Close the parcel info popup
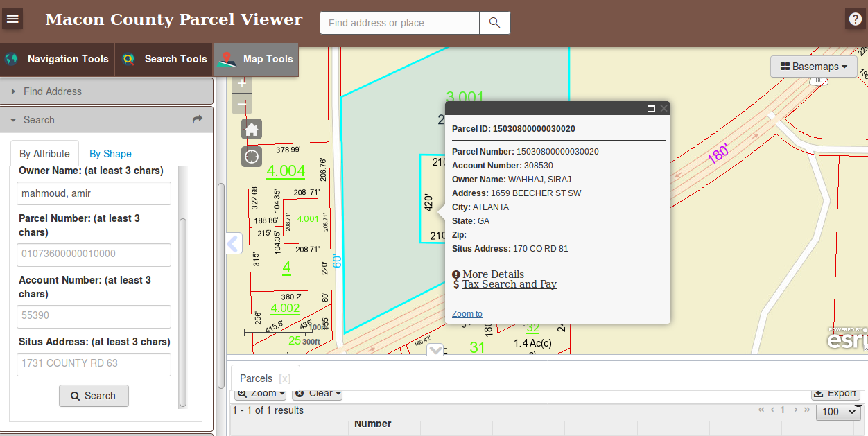Image resolution: width=868 pixels, height=436 pixels. click(663, 108)
